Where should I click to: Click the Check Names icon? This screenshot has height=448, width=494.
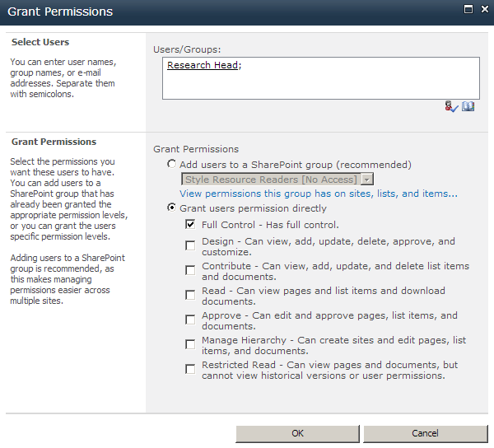coord(450,106)
